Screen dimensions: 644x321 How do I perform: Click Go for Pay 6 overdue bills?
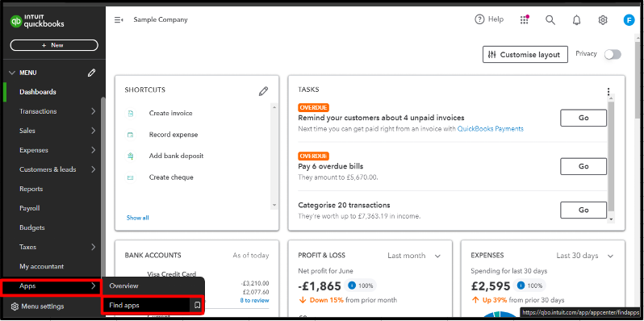[x=583, y=166]
